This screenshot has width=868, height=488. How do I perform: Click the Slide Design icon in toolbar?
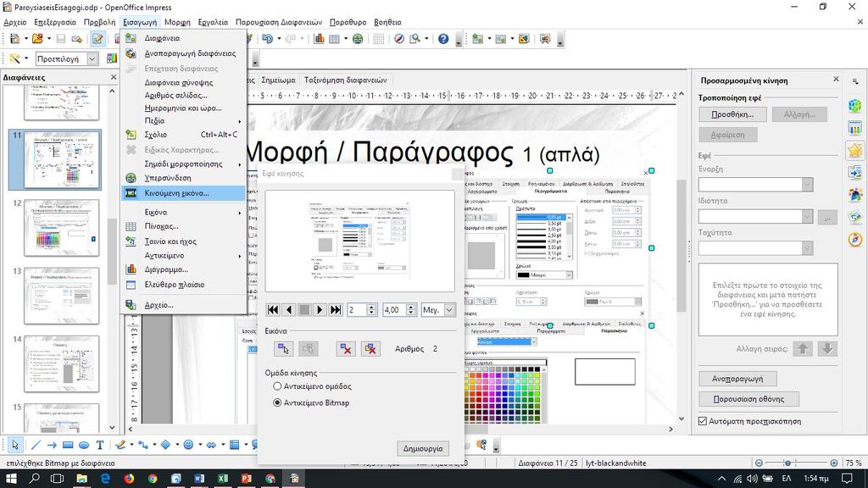pos(523,39)
